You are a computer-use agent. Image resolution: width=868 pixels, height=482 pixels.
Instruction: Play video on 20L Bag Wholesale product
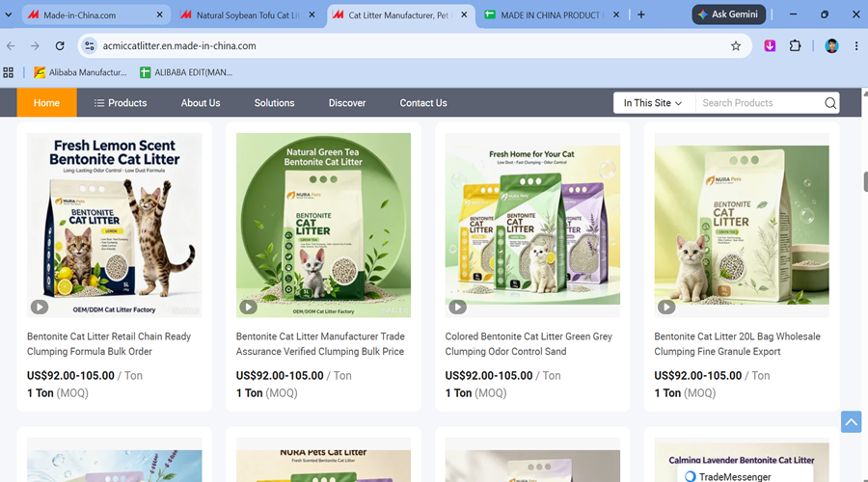pyautogui.click(x=665, y=307)
